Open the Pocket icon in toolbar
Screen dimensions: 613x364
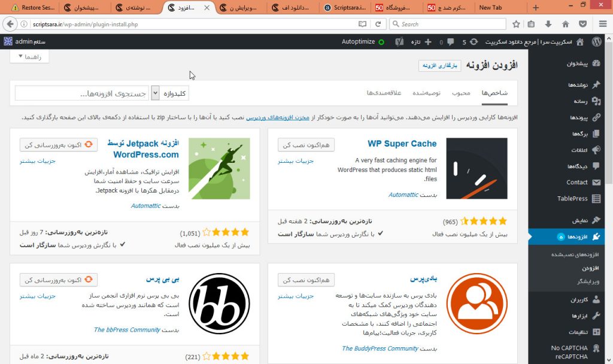coord(582,24)
